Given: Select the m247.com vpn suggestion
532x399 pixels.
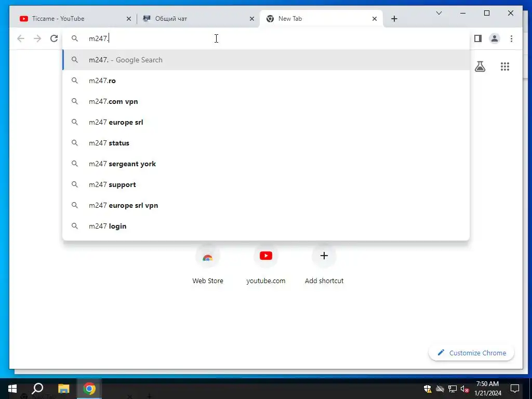Looking at the screenshot, I should pyautogui.click(x=266, y=101).
